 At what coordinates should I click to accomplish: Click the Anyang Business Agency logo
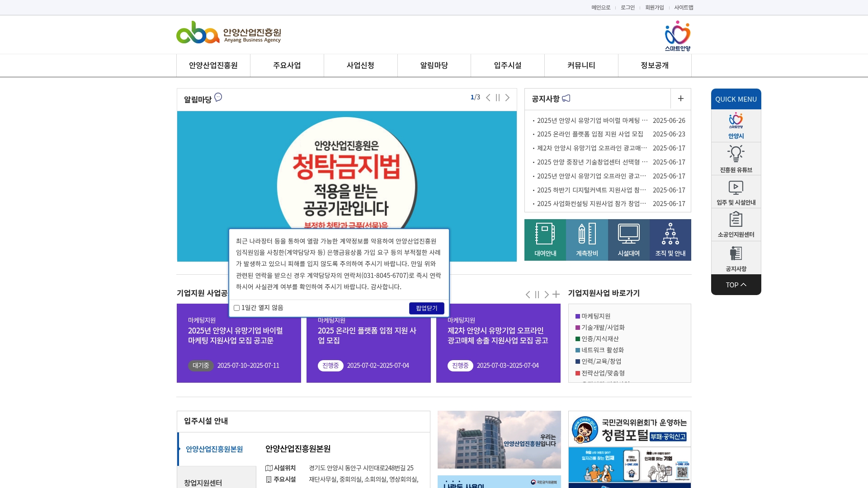pyautogui.click(x=229, y=33)
